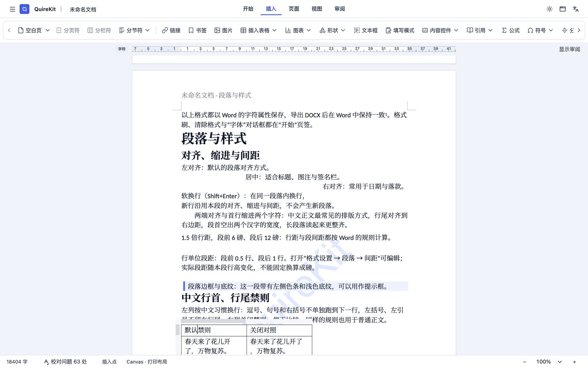The height and width of the screenshot is (368, 588).
Task: Insert a hyperlink with 链接
Action: pos(171,30)
